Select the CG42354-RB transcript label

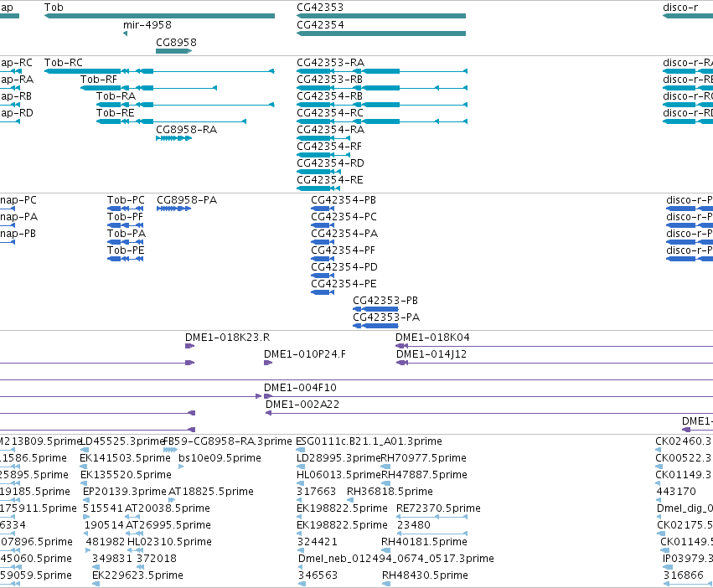click(x=329, y=96)
